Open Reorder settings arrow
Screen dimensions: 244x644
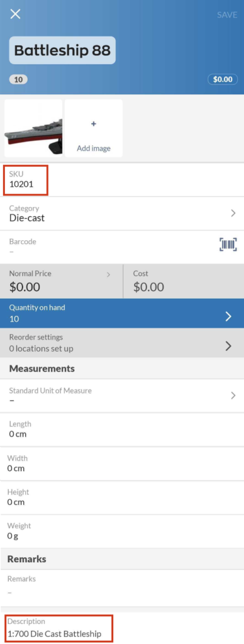pos(229,347)
